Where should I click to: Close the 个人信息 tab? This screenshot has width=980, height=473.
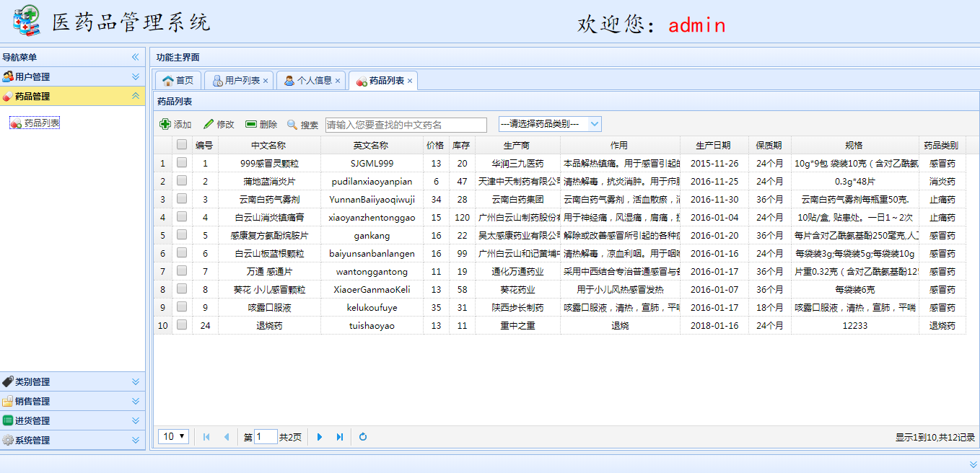pyautogui.click(x=338, y=81)
